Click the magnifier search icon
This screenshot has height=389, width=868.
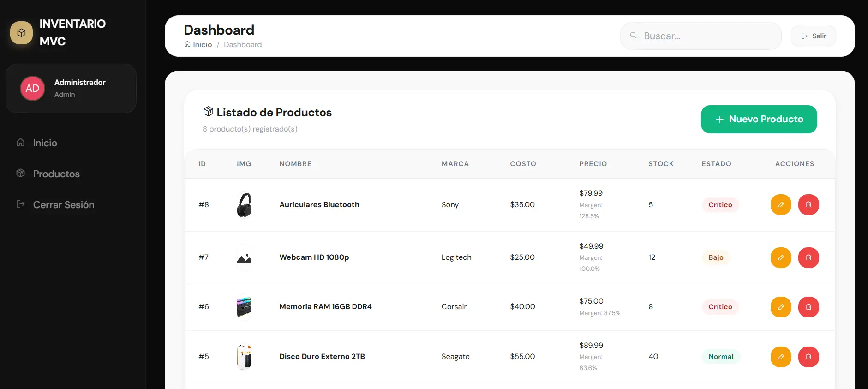point(634,36)
